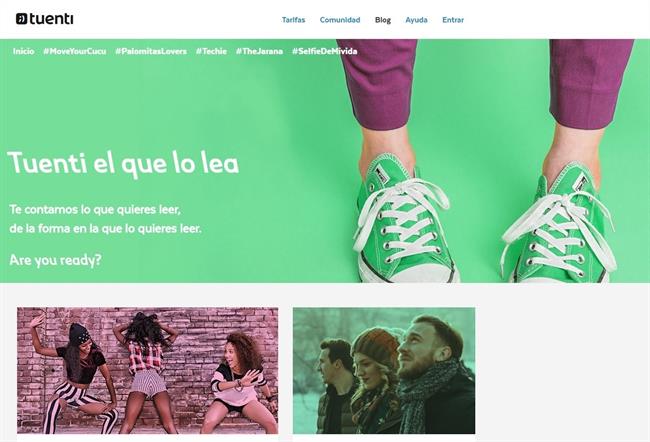Go to the Comunidad section

click(x=340, y=20)
